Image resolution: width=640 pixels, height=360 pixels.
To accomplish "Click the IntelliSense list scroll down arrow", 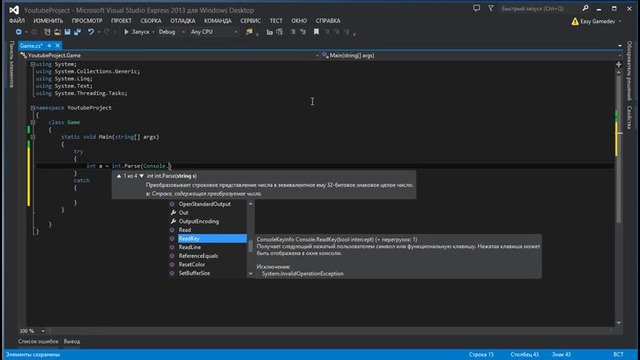I will coord(251,274).
